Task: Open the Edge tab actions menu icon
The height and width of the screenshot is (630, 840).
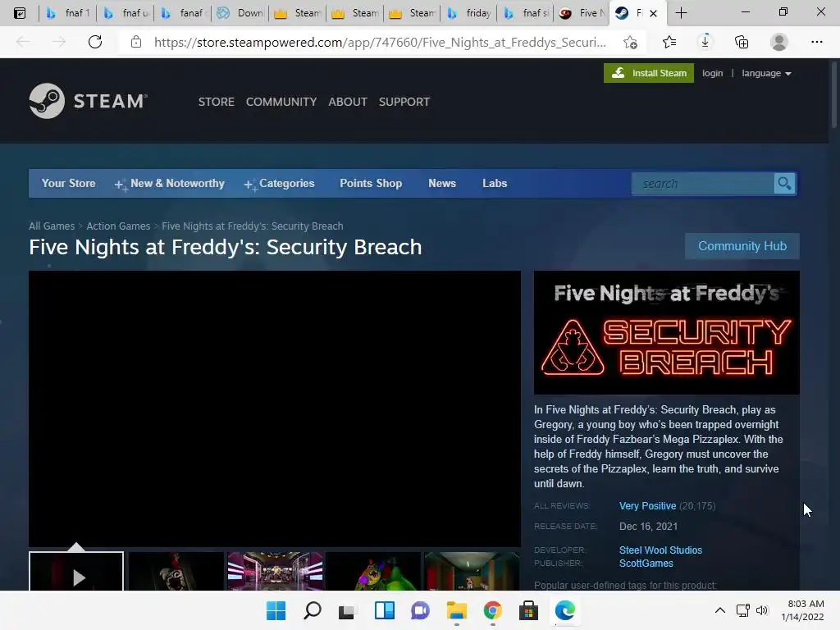Action: click(x=20, y=13)
